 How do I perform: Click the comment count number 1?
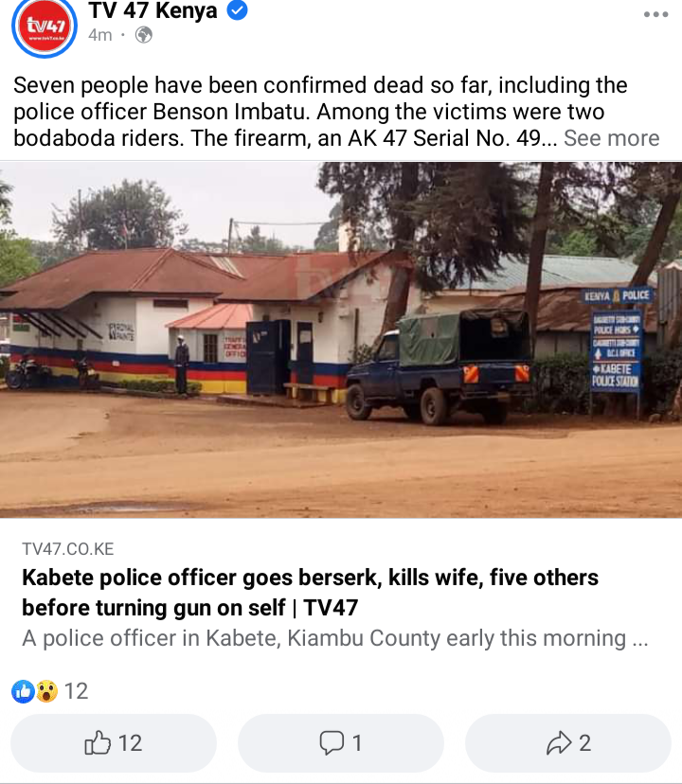357,743
